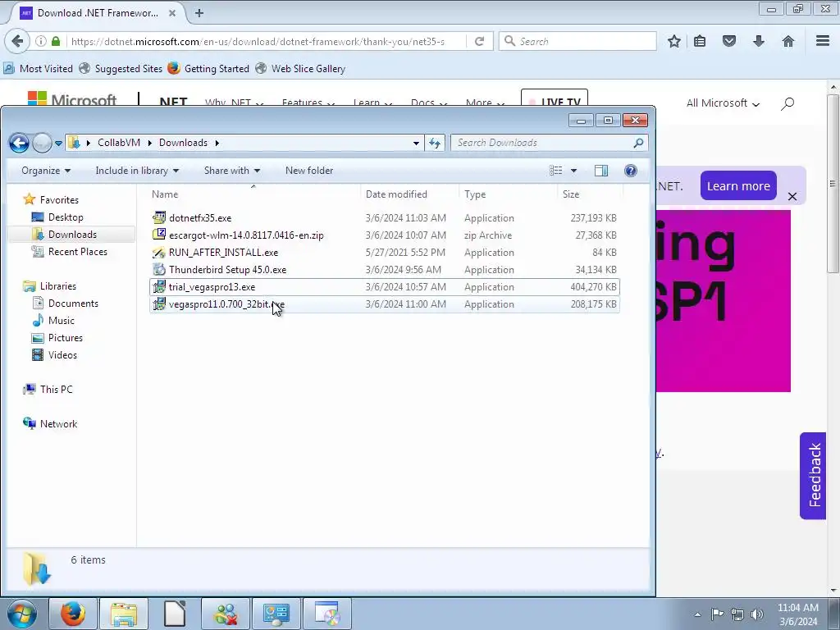This screenshot has width=840, height=630.
Task: Bookmark this page with the star icon
Action: [x=674, y=41]
